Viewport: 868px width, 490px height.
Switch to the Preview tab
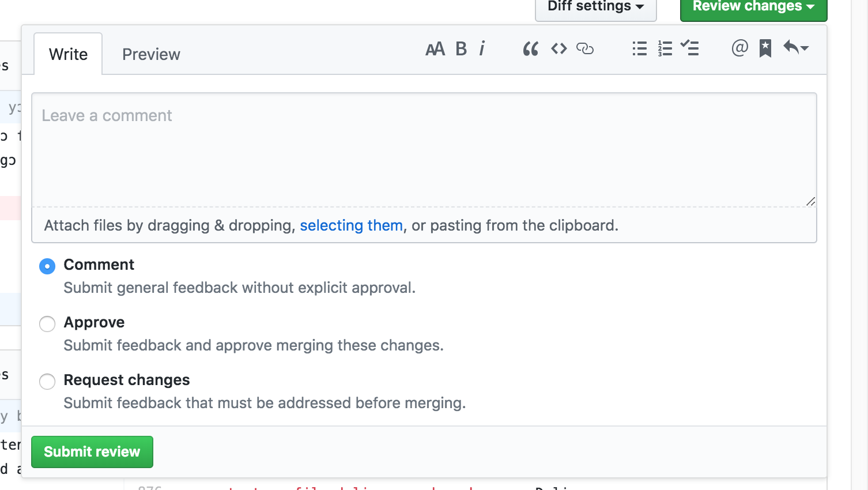(x=151, y=54)
